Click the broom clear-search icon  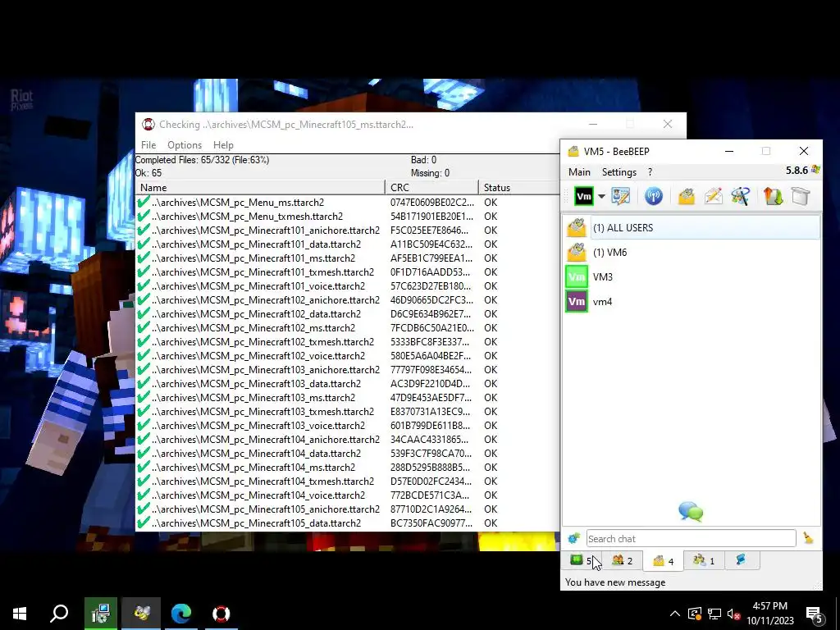click(808, 538)
